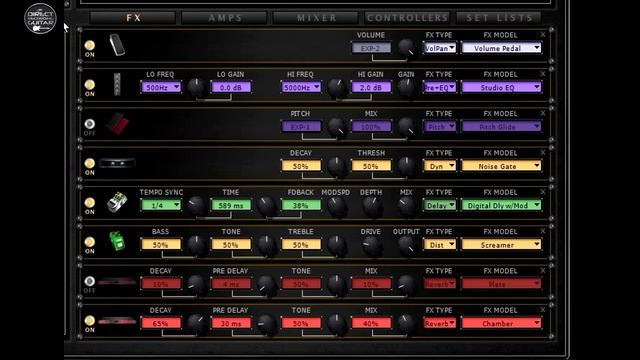Click the green Screamer pedal icon
Image resolution: width=640 pixels, height=360 pixels.
[117, 241]
